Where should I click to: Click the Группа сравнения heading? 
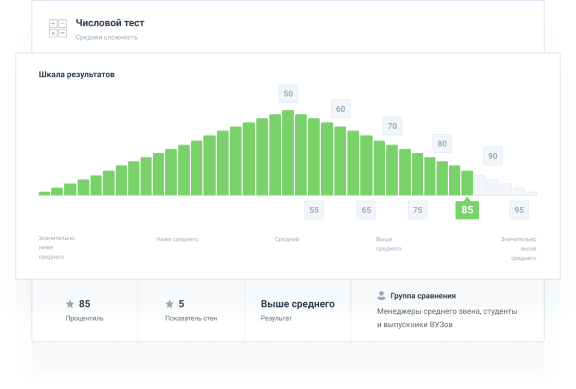[x=423, y=296]
